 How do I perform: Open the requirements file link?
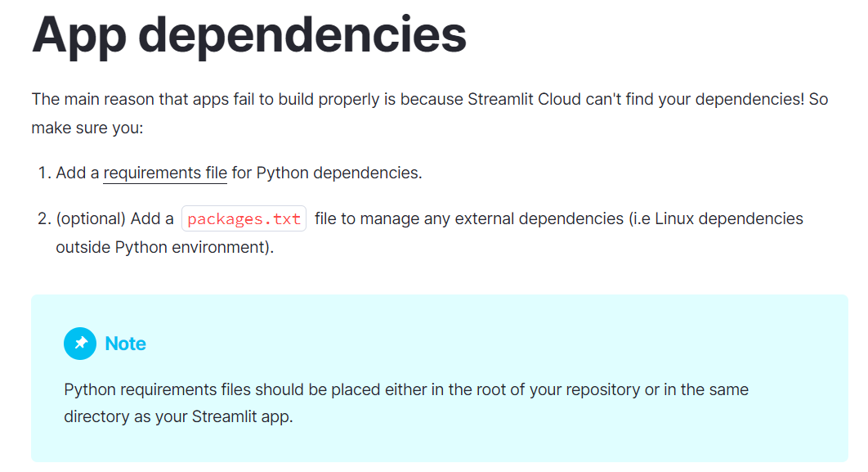coord(165,173)
